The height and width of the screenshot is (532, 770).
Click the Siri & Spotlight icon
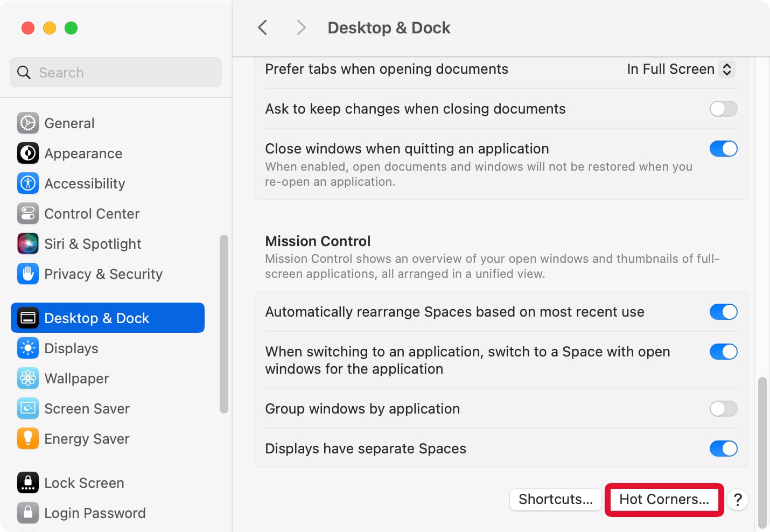(27, 244)
